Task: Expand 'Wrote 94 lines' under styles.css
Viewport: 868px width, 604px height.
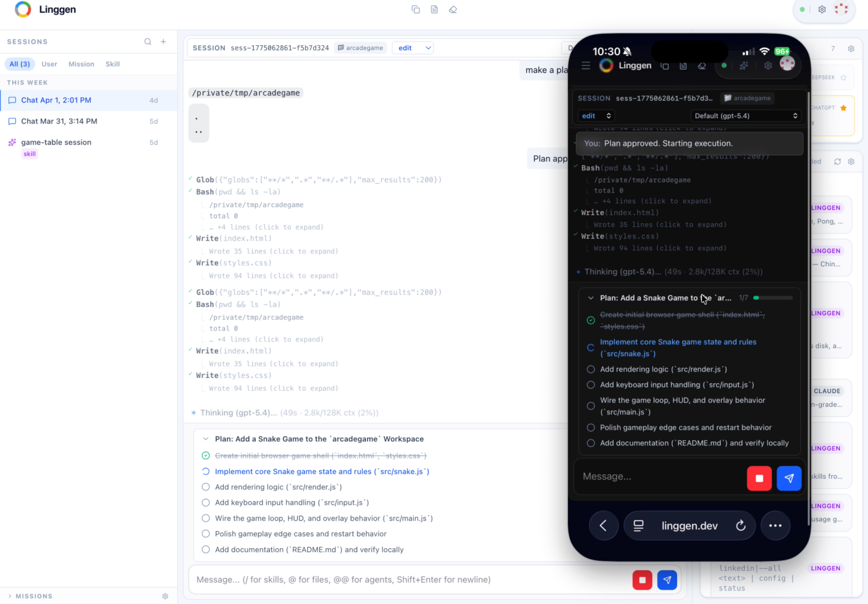Action: 273,276
